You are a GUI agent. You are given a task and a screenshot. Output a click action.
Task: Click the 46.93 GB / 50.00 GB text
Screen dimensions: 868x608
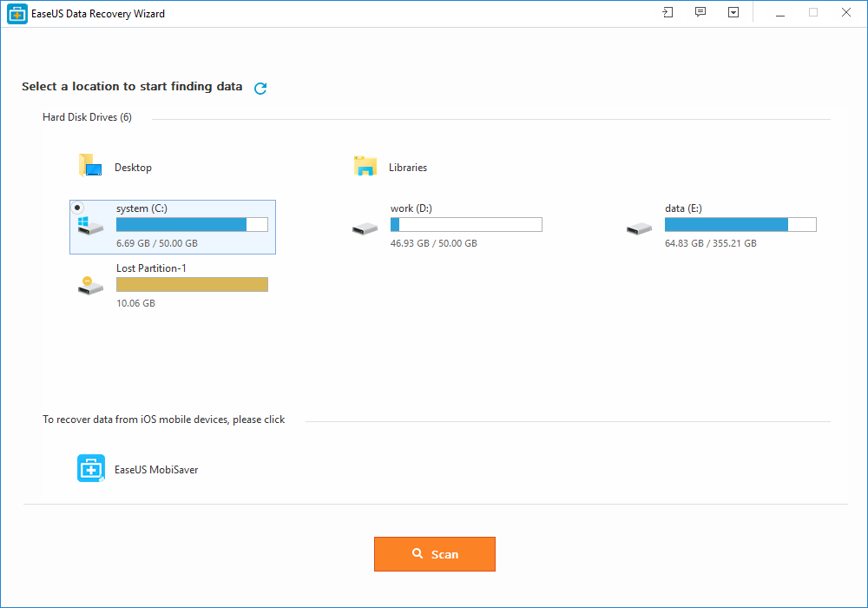click(433, 243)
